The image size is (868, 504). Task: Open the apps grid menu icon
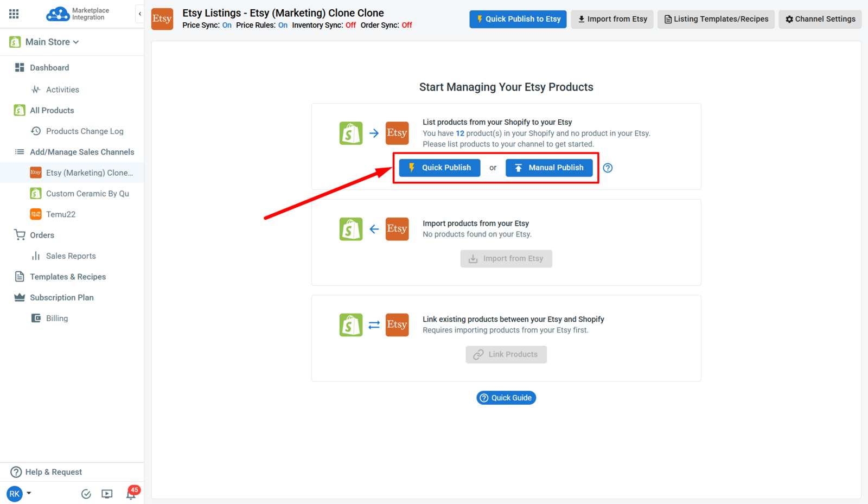pyautogui.click(x=14, y=14)
